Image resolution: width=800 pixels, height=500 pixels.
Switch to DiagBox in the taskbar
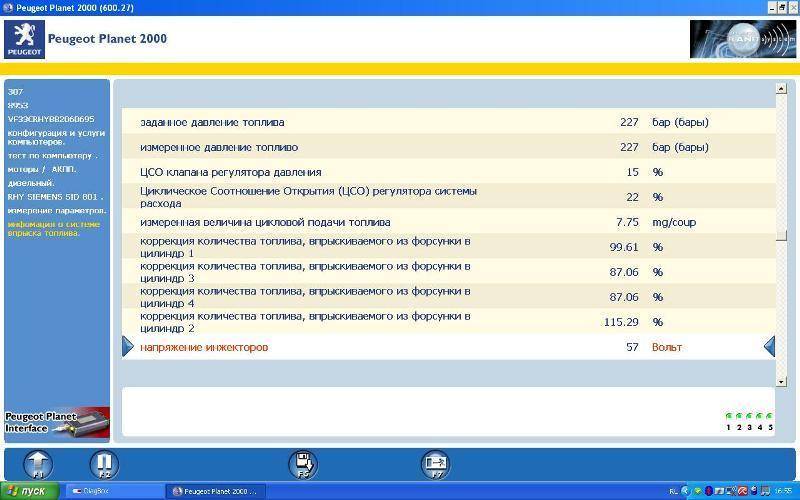click(x=112, y=491)
